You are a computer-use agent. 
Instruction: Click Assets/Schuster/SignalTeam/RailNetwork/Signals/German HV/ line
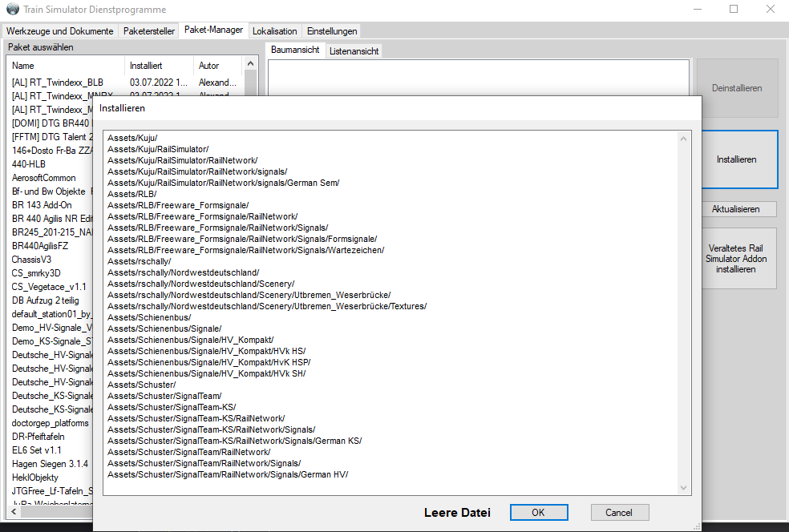coord(228,474)
